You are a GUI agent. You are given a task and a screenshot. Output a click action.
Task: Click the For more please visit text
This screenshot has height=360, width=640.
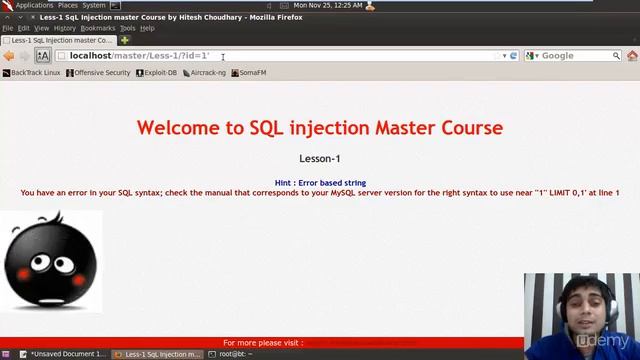click(263, 343)
